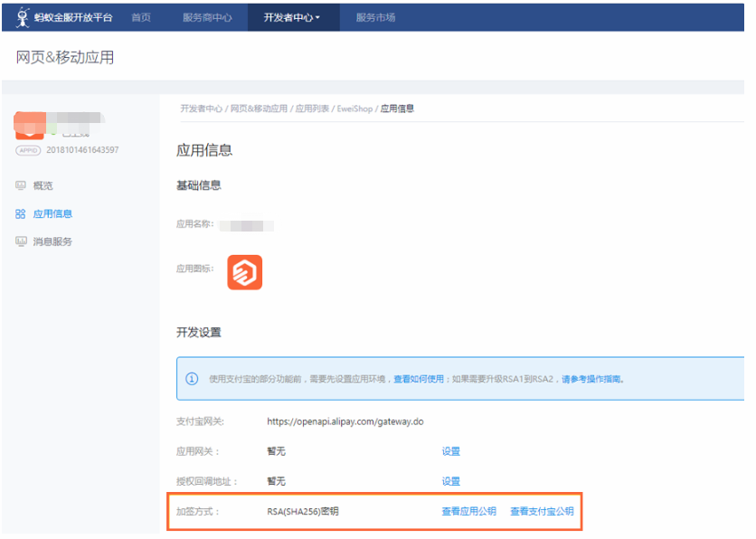The image size is (756, 539).
Task: Go to EweiShop breadcrumb link
Action: [354, 109]
